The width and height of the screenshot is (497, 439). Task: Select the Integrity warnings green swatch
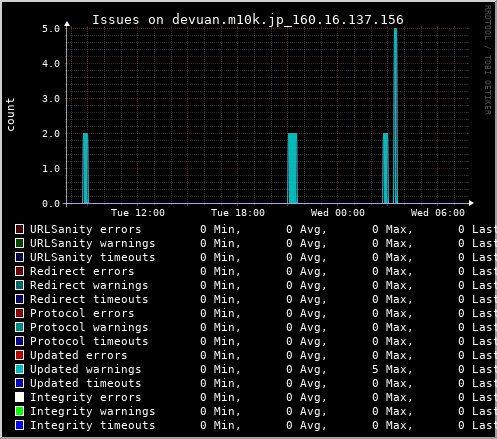click(19, 411)
